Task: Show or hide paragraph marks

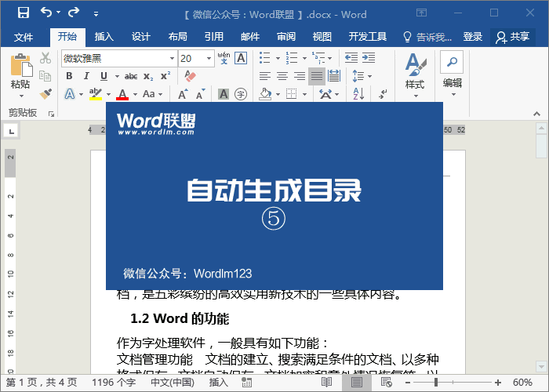Action: tap(383, 94)
